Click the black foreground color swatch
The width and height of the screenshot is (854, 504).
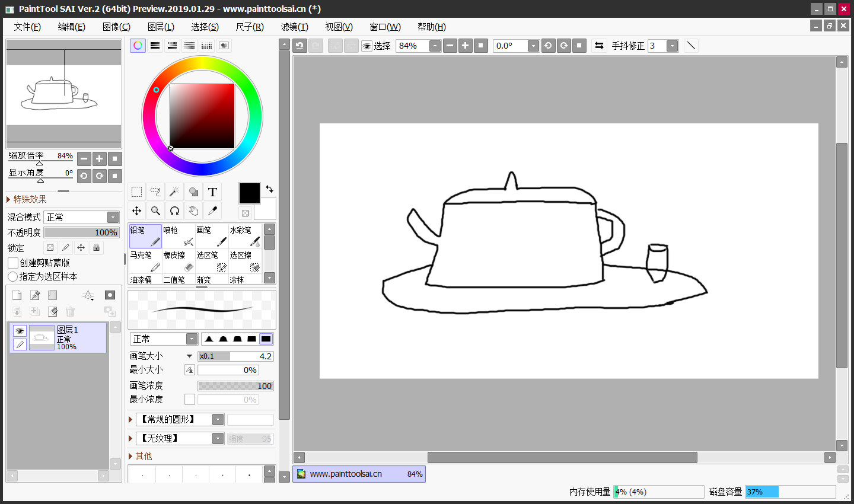point(249,193)
